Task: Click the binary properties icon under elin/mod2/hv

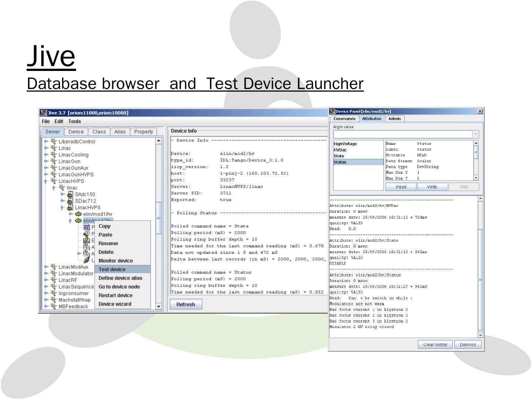Action: [87, 227]
